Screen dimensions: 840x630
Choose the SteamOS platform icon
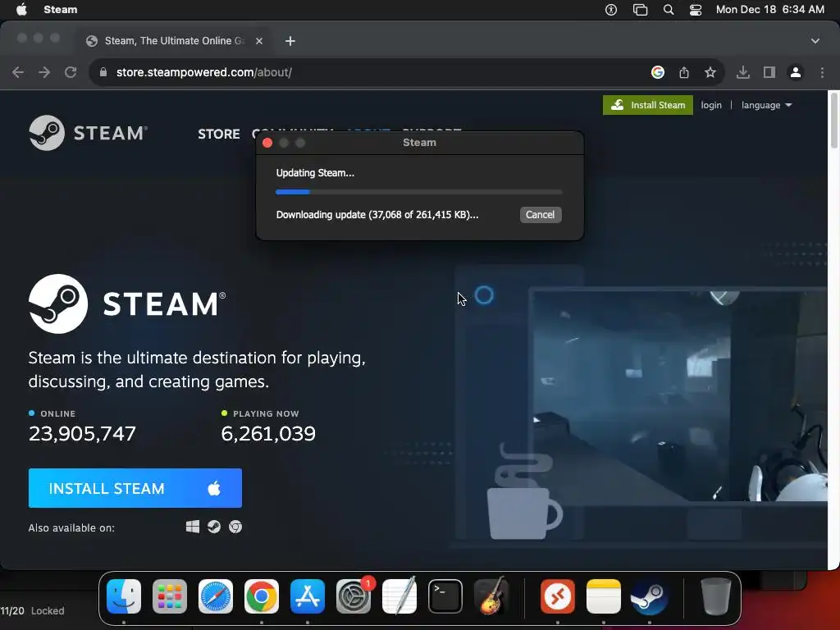tap(214, 527)
